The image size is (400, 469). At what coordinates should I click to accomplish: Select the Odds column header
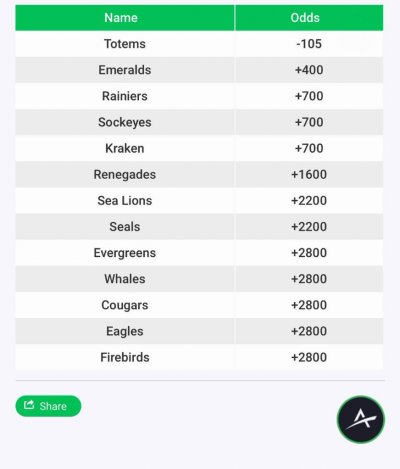click(x=305, y=18)
